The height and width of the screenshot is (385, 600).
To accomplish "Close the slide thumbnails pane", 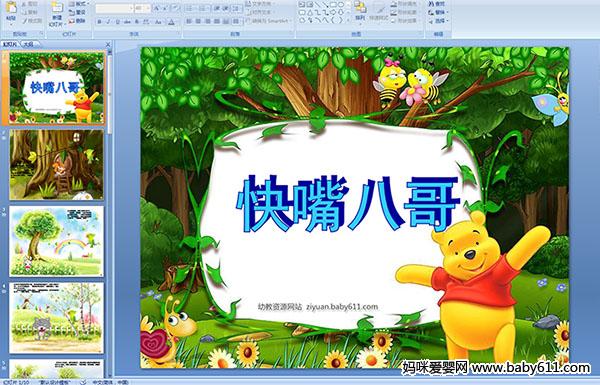I will coord(108,44).
